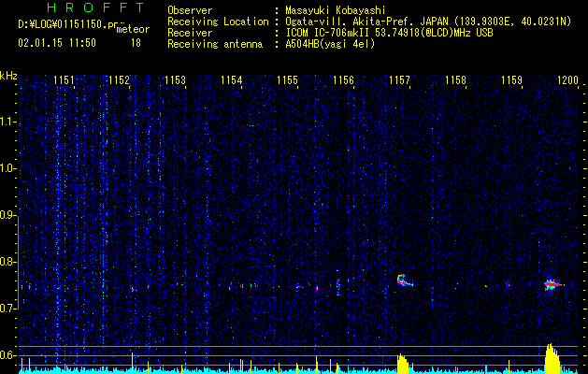Click the 1156 time axis marker
Viewport: 588px width, 374px height.
pos(343,79)
